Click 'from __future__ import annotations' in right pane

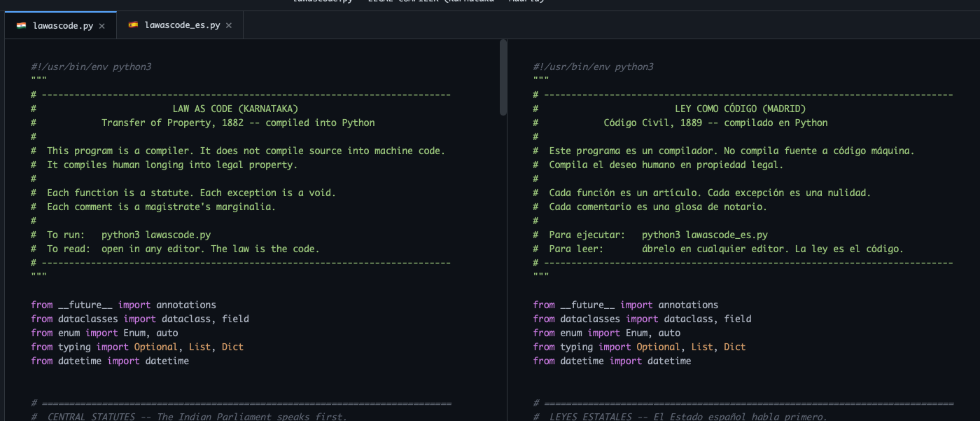tap(625, 305)
